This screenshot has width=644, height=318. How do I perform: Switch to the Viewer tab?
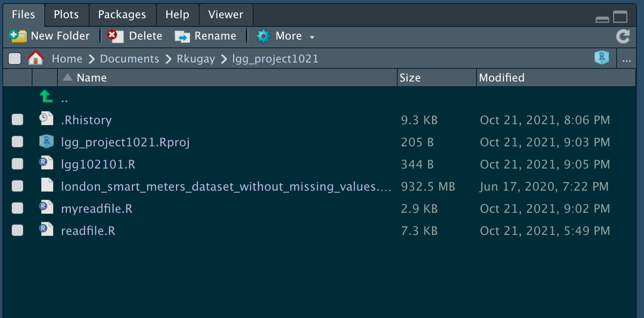coord(226,15)
